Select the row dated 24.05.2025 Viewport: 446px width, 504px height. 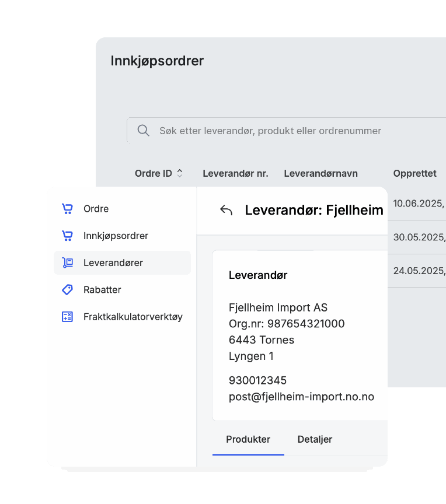(x=417, y=271)
